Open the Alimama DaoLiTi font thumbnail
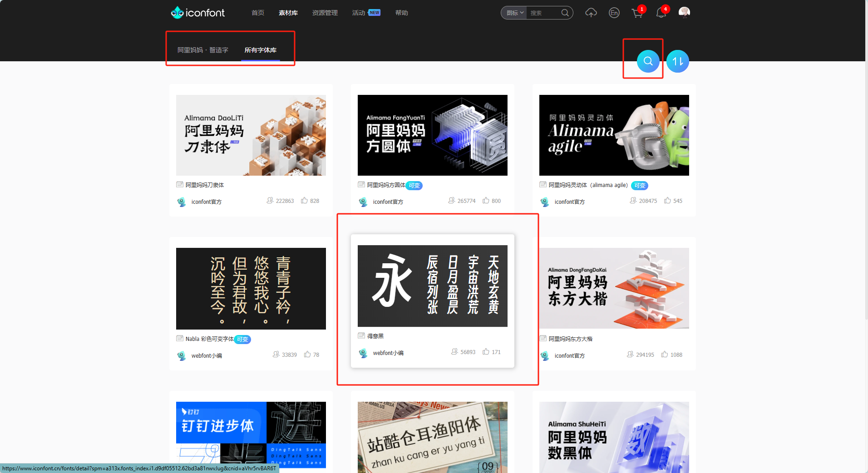This screenshot has width=868, height=473. tap(251, 135)
